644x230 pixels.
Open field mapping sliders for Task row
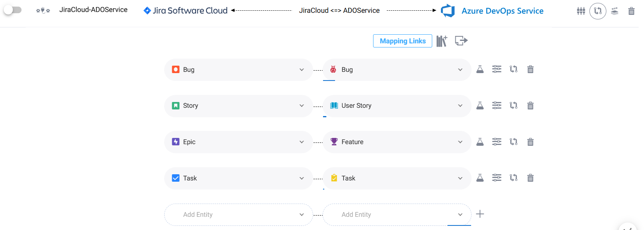pos(497,178)
